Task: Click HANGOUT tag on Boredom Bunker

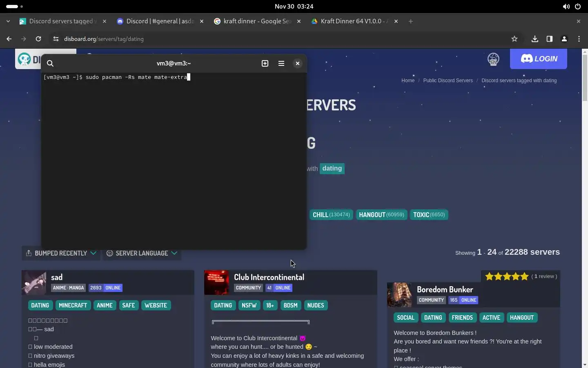Action: [522, 318]
